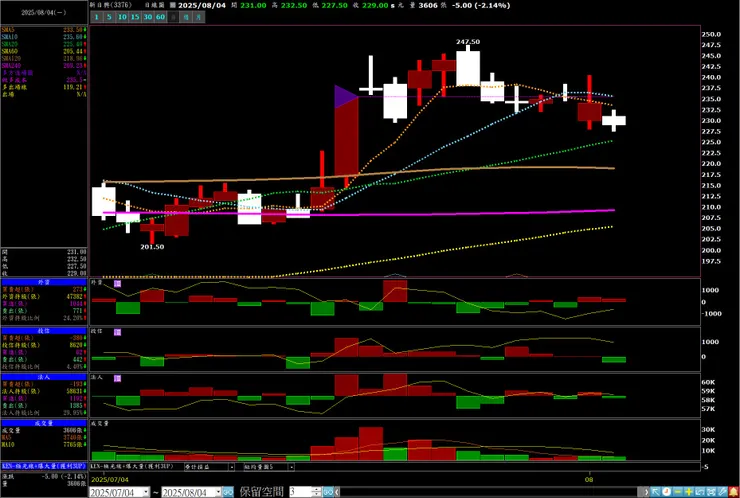Image resolution: width=740 pixels, height=498 pixels.
Task: Select the 投信 indicator panel header
Action: coord(44,331)
